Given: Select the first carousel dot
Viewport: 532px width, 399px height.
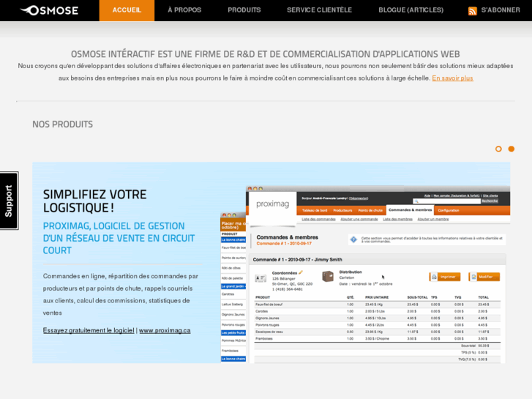Looking at the screenshot, I should tap(498, 149).
